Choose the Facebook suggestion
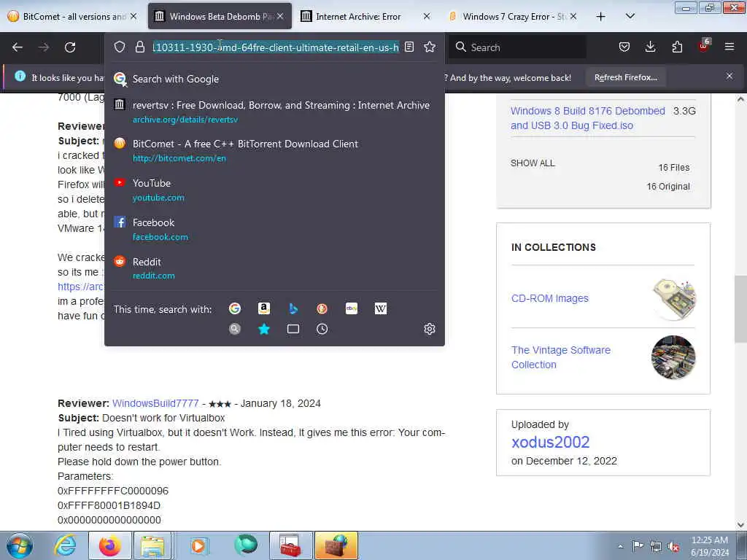 (x=274, y=229)
